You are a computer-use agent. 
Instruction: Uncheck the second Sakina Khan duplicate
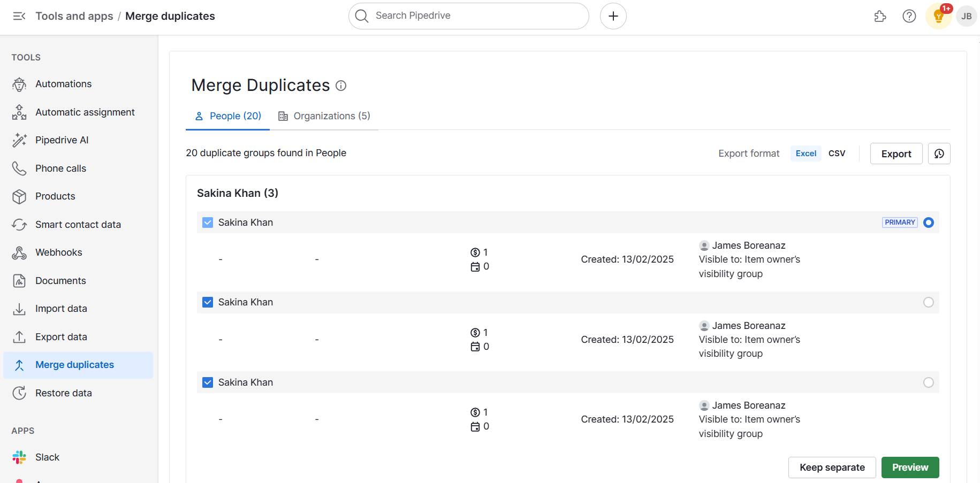(207, 302)
